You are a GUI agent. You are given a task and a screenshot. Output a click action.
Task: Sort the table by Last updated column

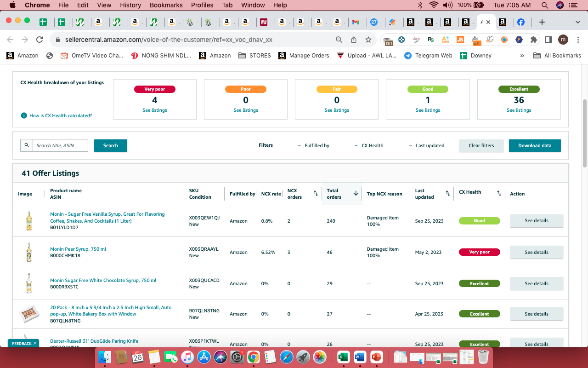(x=448, y=194)
